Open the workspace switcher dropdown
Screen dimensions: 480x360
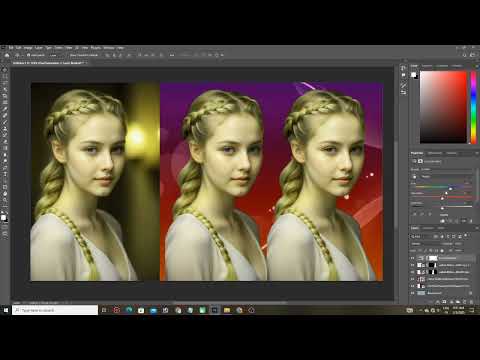473,55
